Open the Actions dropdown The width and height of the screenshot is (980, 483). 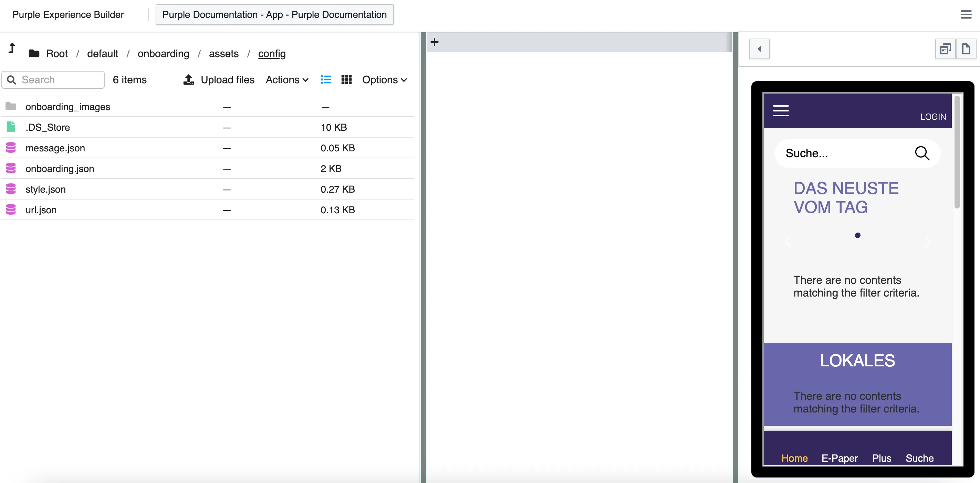(x=287, y=80)
